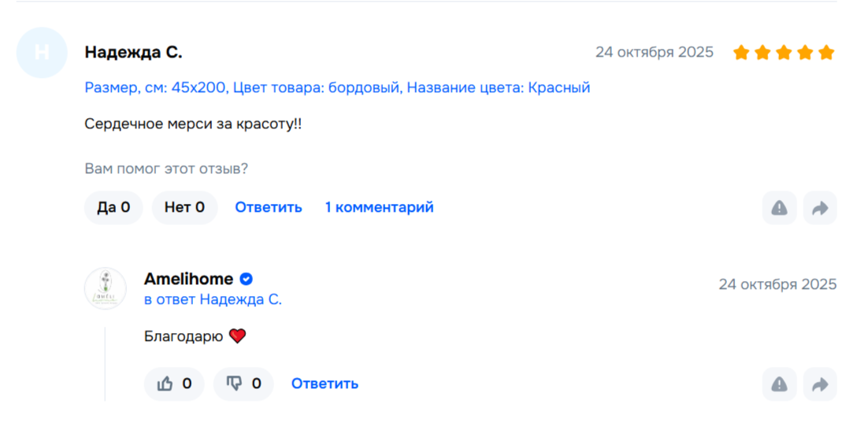
Task: Like the Amelihome reply with thumbs up
Action: 174,384
